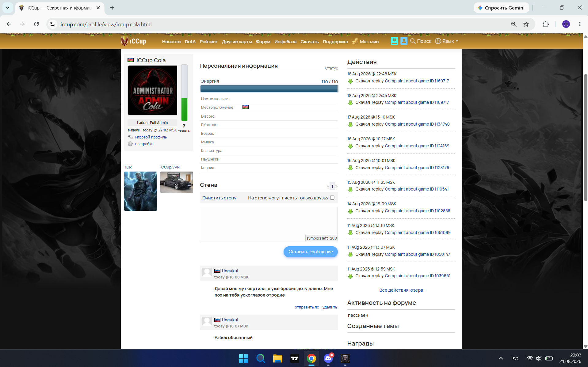Open Discord from the taskbar
The image size is (588, 367).
tap(328, 358)
